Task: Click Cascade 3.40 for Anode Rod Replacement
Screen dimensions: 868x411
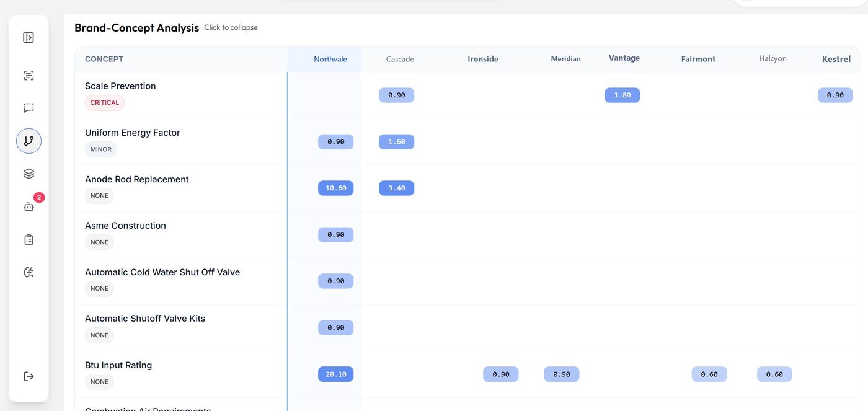Action: (397, 188)
